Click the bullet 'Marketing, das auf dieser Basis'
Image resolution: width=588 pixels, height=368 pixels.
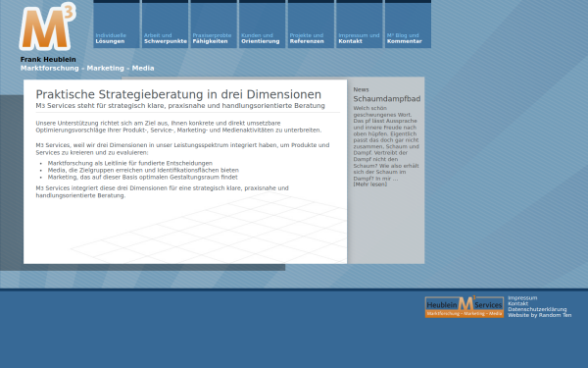(142, 177)
